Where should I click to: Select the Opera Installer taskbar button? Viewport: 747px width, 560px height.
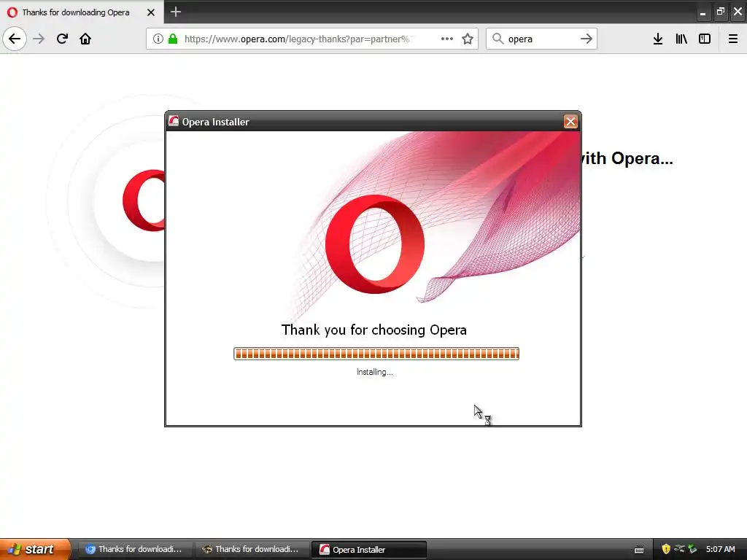click(x=368, y=550)
